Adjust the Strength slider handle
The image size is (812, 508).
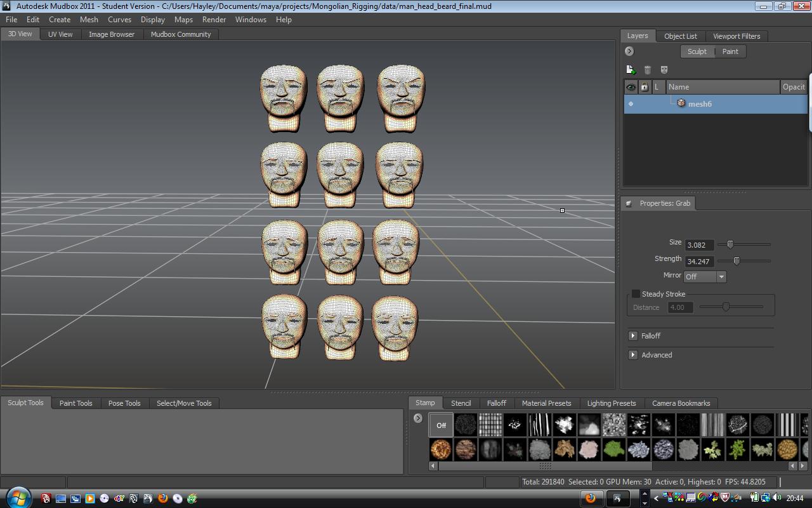coord(737,261)
